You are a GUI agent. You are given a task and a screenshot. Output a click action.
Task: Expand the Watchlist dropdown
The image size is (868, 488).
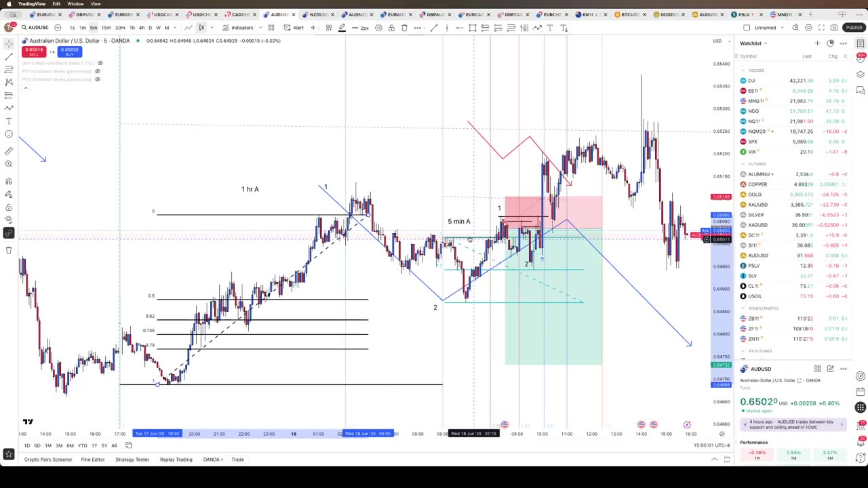[753, 43]
